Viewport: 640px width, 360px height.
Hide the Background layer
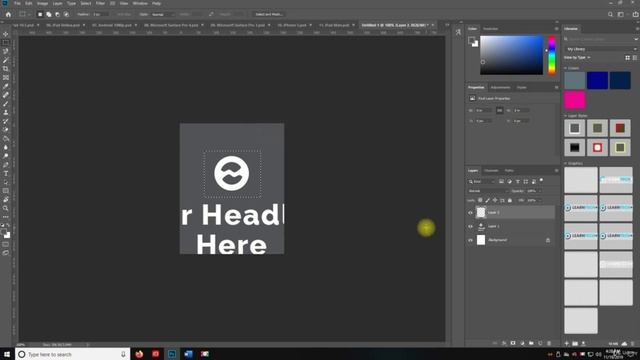(470, 240)
